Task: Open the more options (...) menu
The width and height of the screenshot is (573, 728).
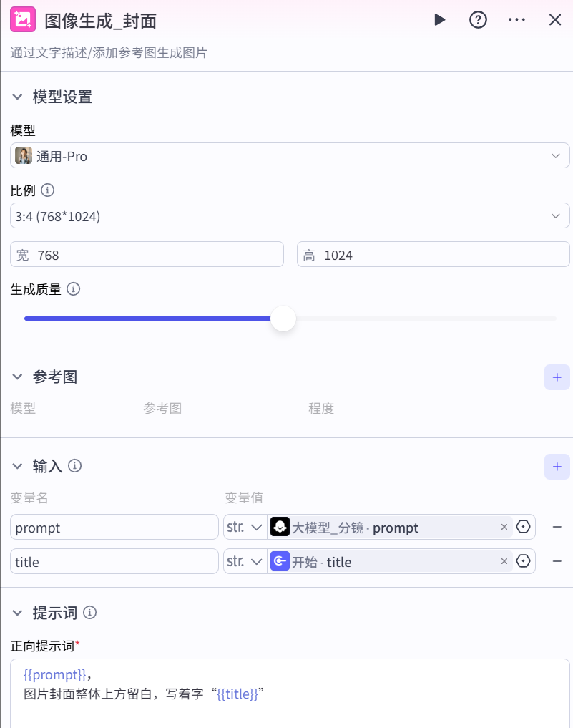Action: click(x=516, y=20)
